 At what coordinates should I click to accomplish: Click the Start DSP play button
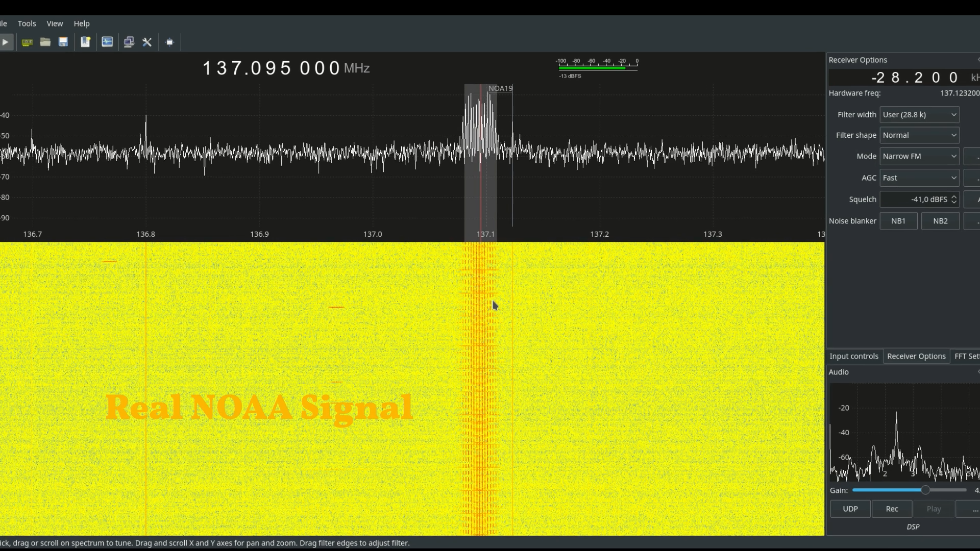[5, 42]
